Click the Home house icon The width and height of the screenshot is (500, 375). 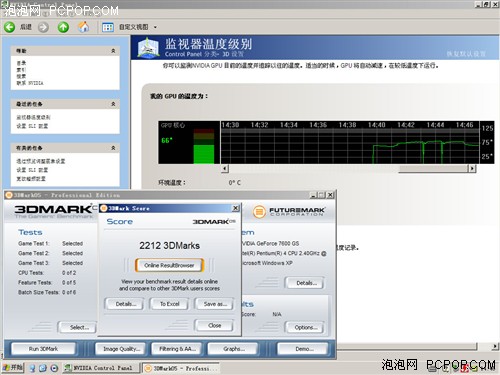(x=84, y=27)
